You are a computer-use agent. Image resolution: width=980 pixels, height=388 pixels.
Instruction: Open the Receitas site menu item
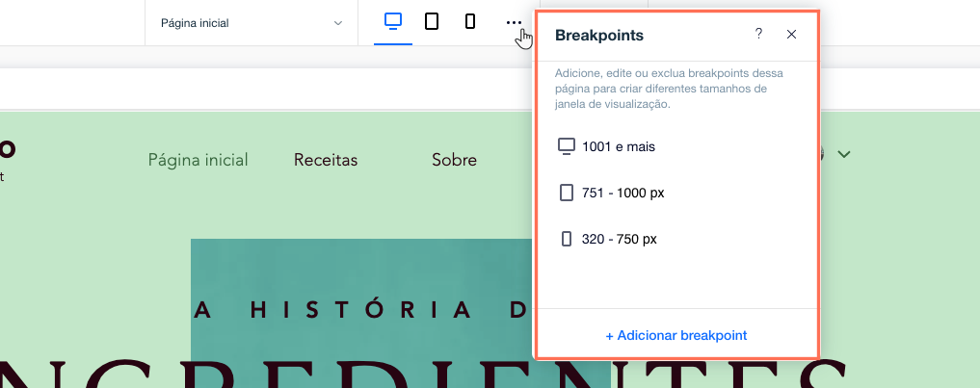tap(326, 160)
